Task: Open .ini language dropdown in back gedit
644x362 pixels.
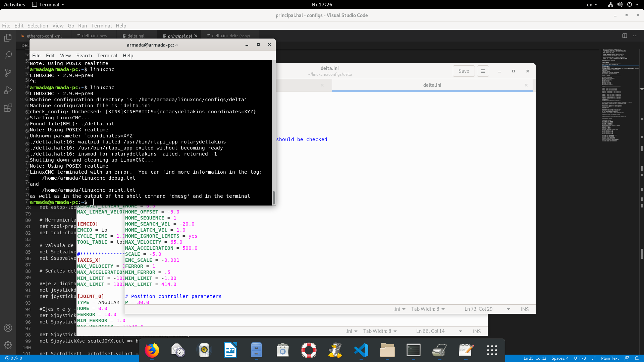Action: tap(352, 331)
